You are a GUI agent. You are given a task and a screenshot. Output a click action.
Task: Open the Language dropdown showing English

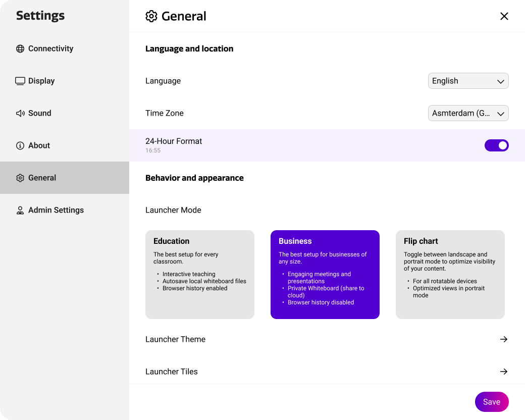tap(468, 81)
